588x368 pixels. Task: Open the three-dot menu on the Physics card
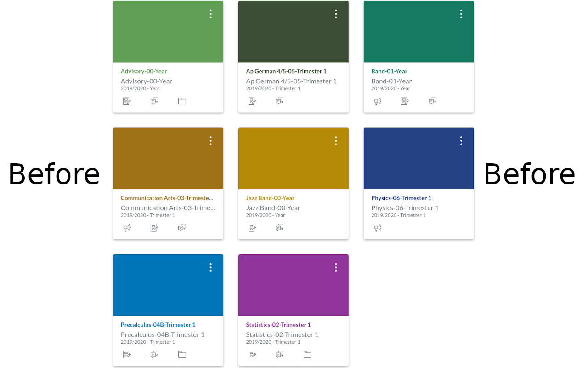[x=461, y=140]
